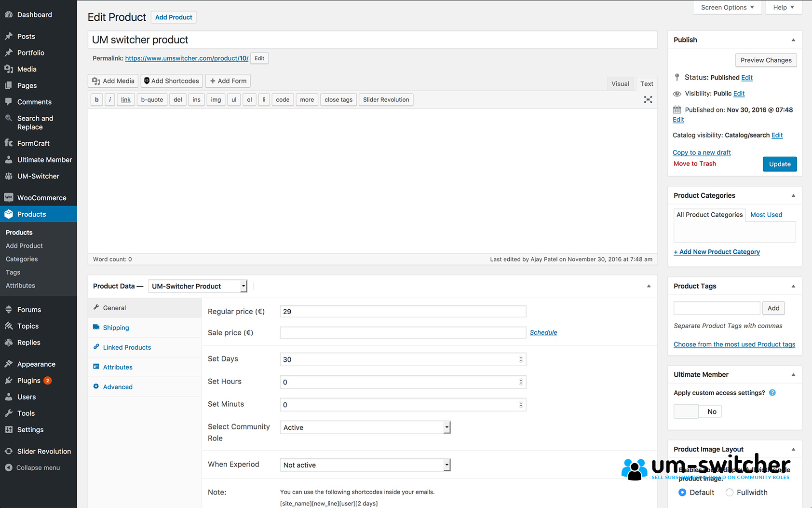Click the Collapse menu arrow icon
The height and width of the screenshot is (508, 812).
point(9,467)
